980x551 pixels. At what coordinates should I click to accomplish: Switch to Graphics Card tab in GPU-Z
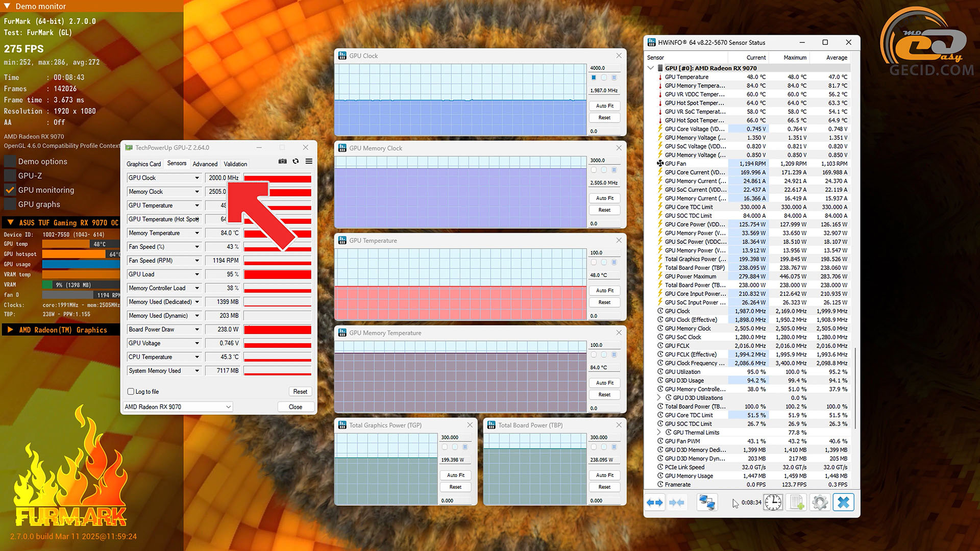tap(143, 164)
